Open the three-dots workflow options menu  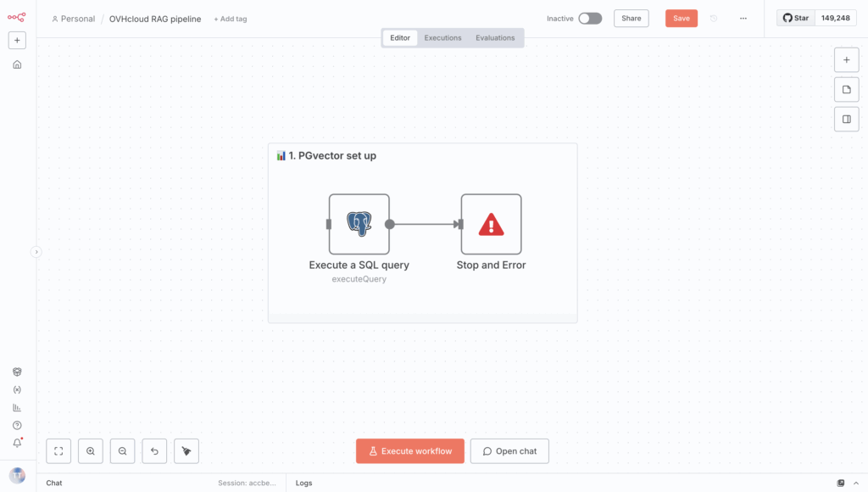[x=743, y=19]
